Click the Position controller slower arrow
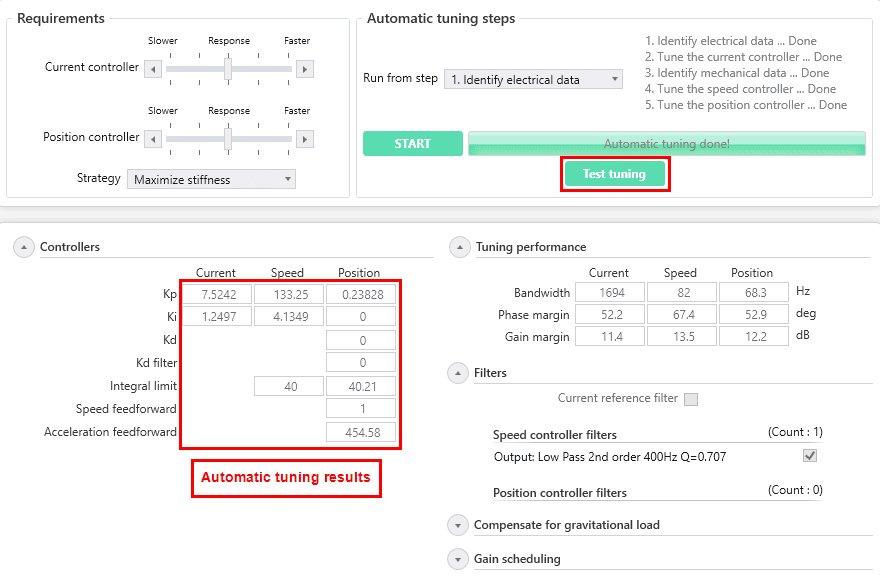The width and height of the screenshot is (880, 576). pos(152,139)
